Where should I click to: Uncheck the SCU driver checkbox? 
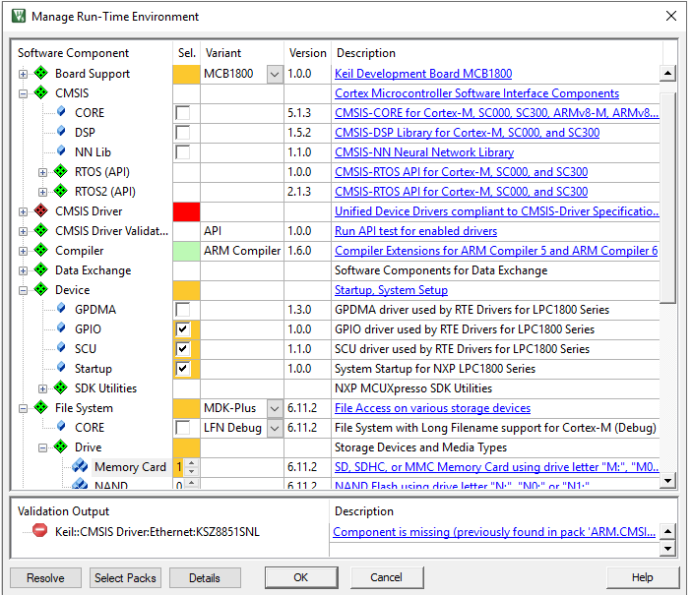click(x=183, y=349)
